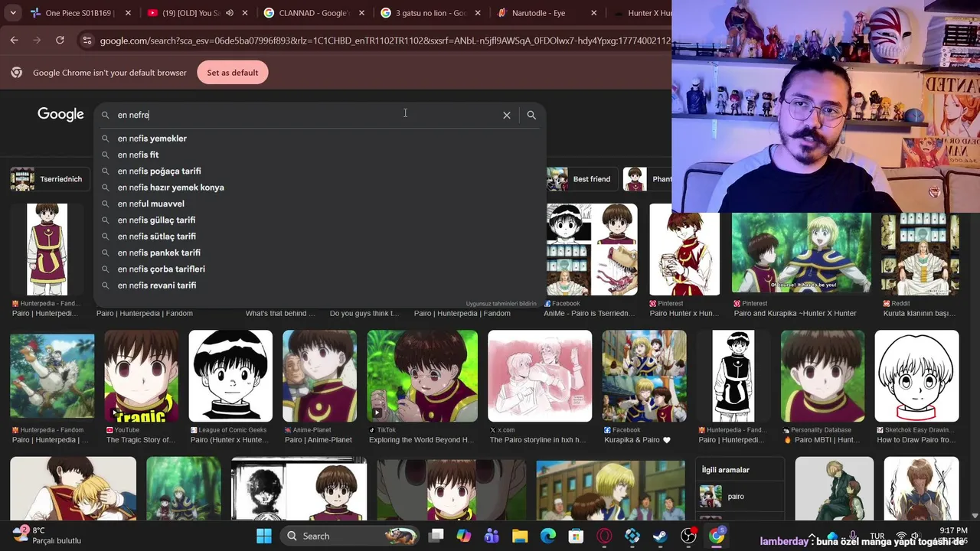Click the Chrome logo in the default browser notice

[x=17, y=73]
